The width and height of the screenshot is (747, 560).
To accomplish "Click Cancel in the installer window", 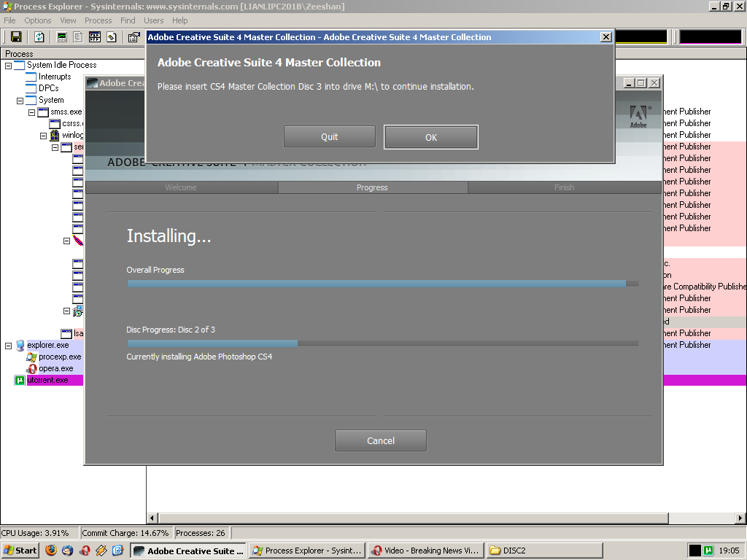I will point(381,440).
